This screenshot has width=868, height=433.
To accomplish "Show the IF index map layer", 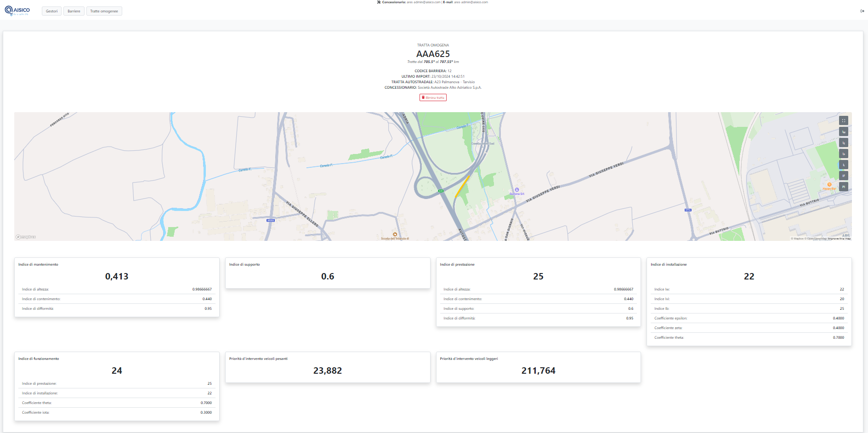I will tap(843, 176).
